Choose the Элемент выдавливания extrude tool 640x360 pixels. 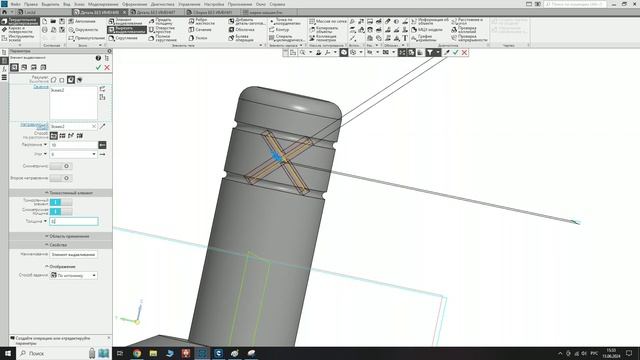click(126, 21)
